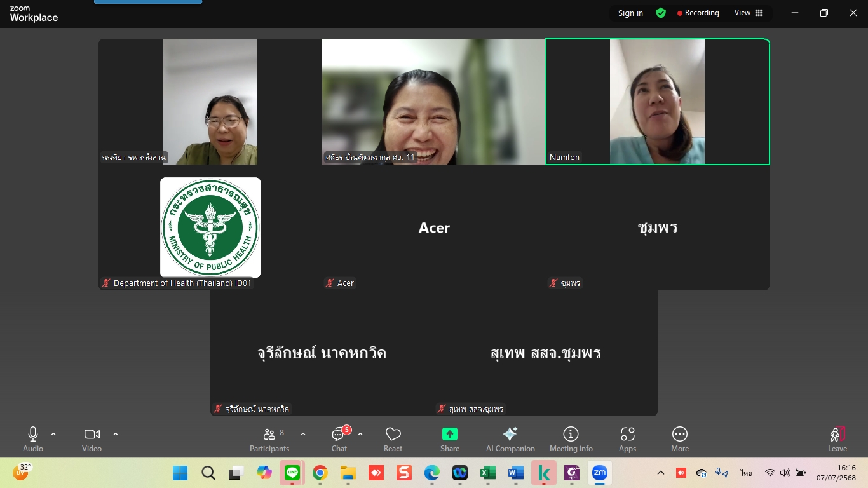Show Meeting info
The width and height of the screenshot is (868, 488).
tap(571, 438)
